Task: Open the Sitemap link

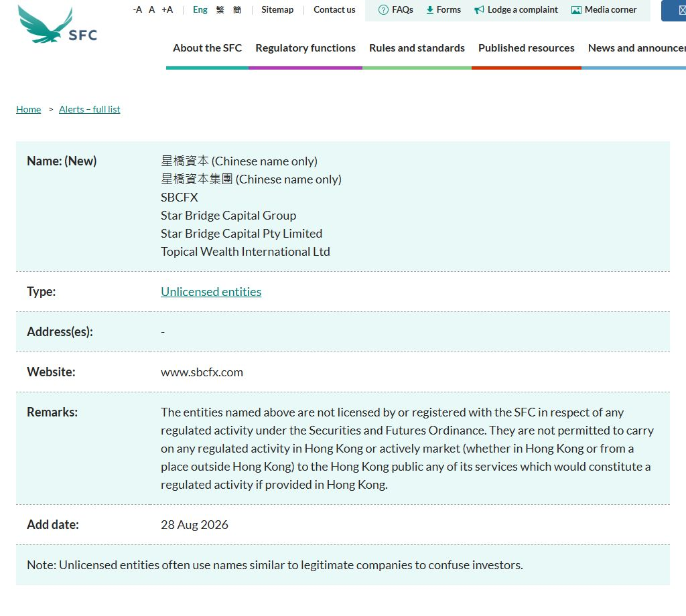Action: 277,9
